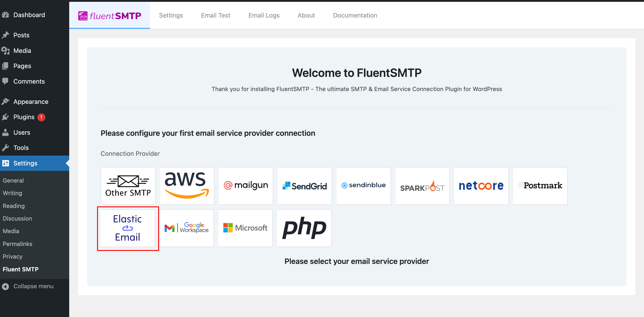Open the Reading settings submenu link
Image resolution: width=644 pixels, height=317 pixels.
click(14, 206)
